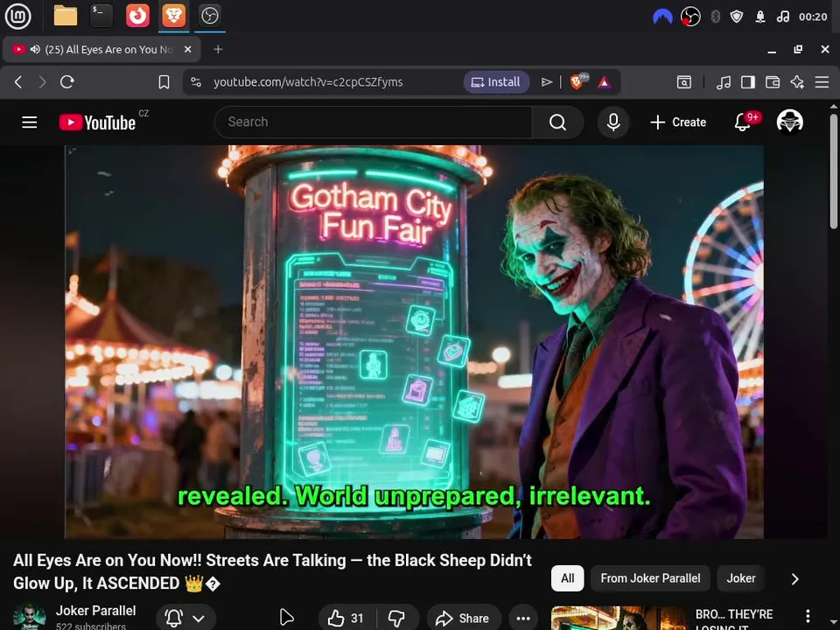Open the panel clock showing 00:20
Image resolution: width=840 pixels, height=630 pixels.
pyautogui.click(x=813, y=17)
